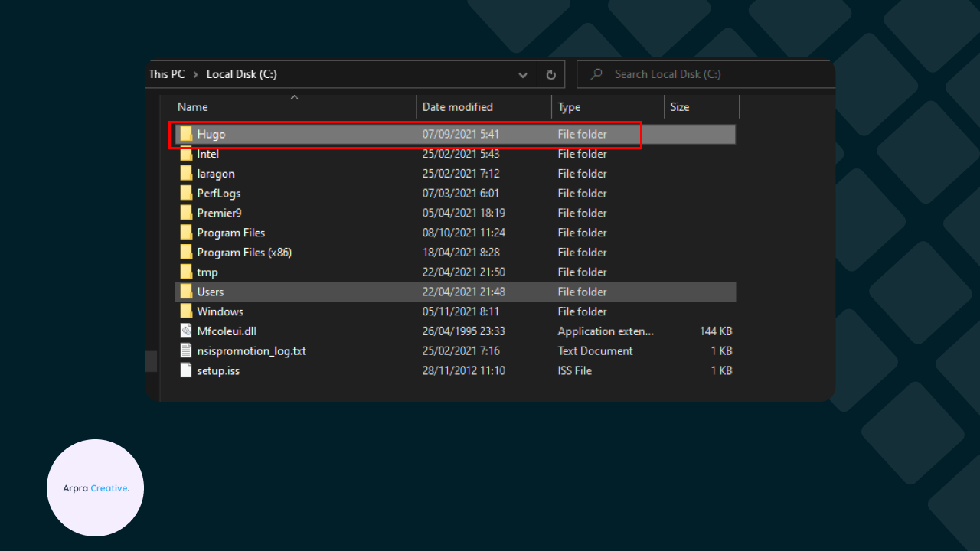This screenshot has height=551, width=980.
Task: Click the Mfcoleui.dll file icon
Action: point(186,331)
